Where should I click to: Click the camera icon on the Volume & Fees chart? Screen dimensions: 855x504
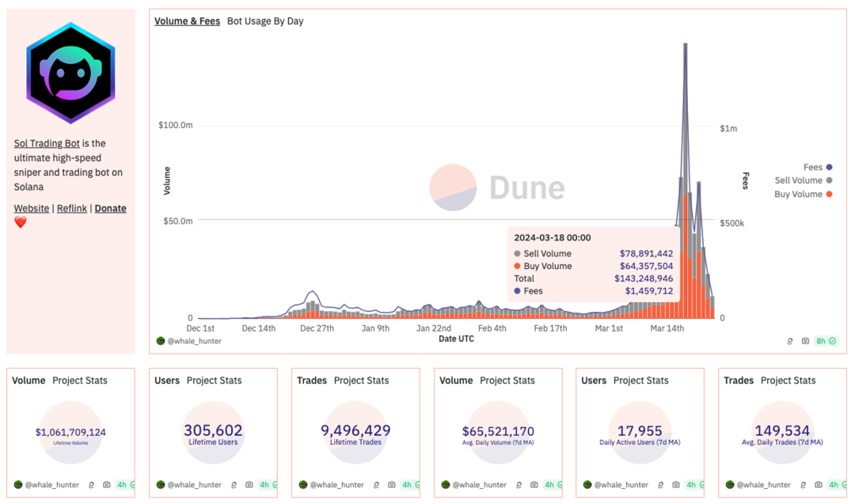tap(806, 341)
